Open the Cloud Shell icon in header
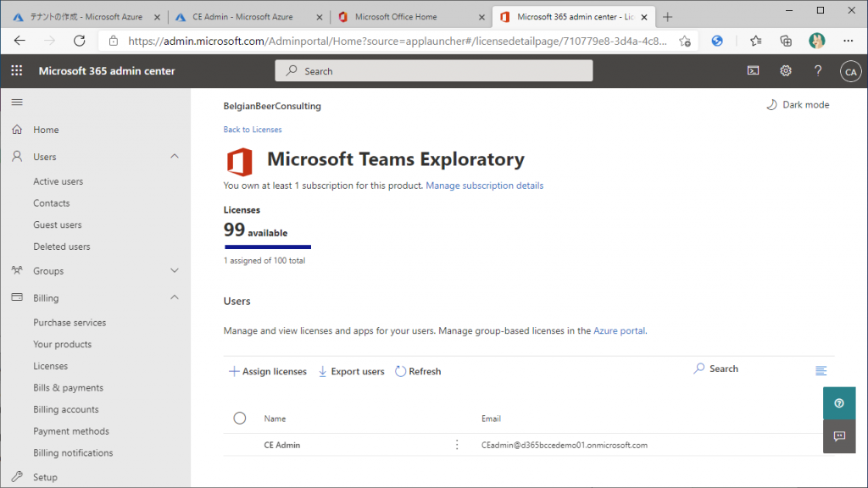868x488 pixels. (754, 71)
